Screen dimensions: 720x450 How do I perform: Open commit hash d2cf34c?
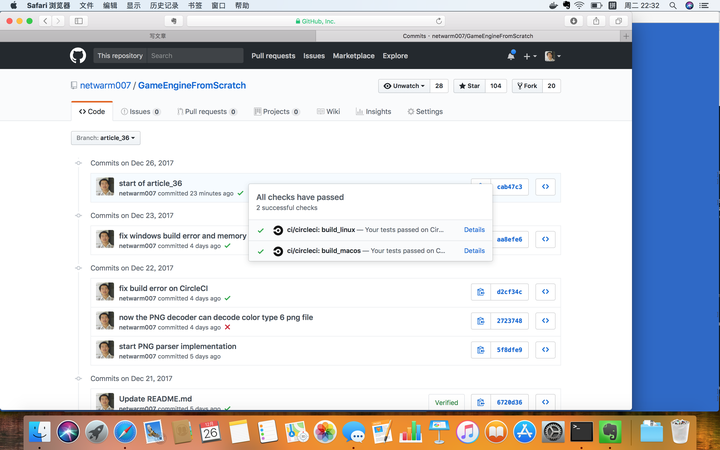[x=509, y=292]
